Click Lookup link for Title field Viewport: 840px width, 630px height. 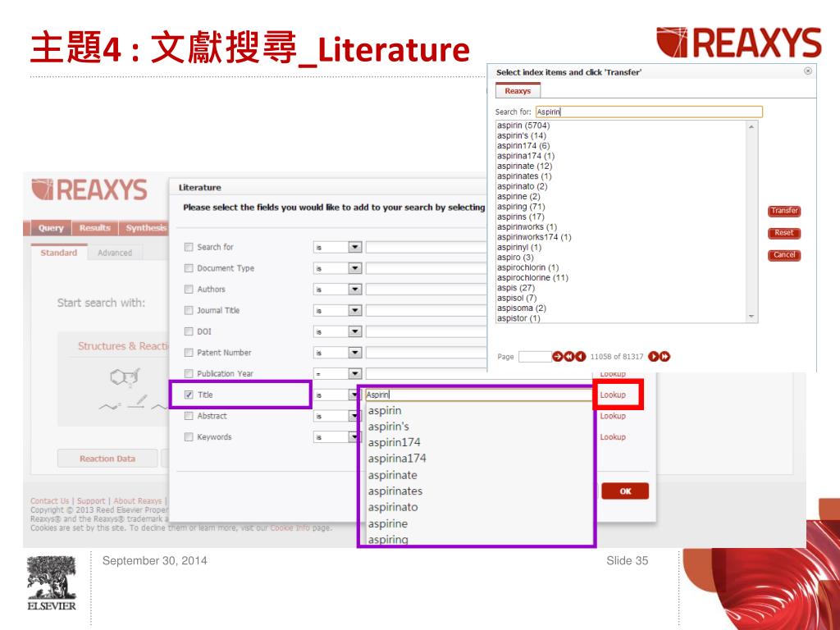click(613, 395)
